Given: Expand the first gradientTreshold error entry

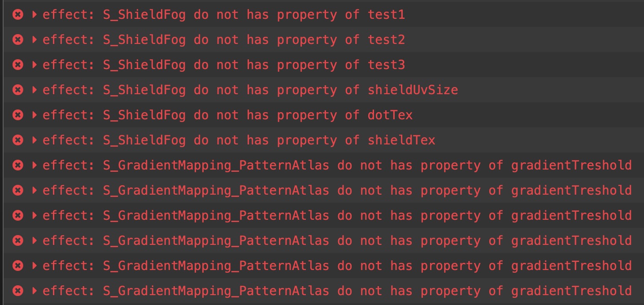Looking at the screenshot, I should click(35, 166).
